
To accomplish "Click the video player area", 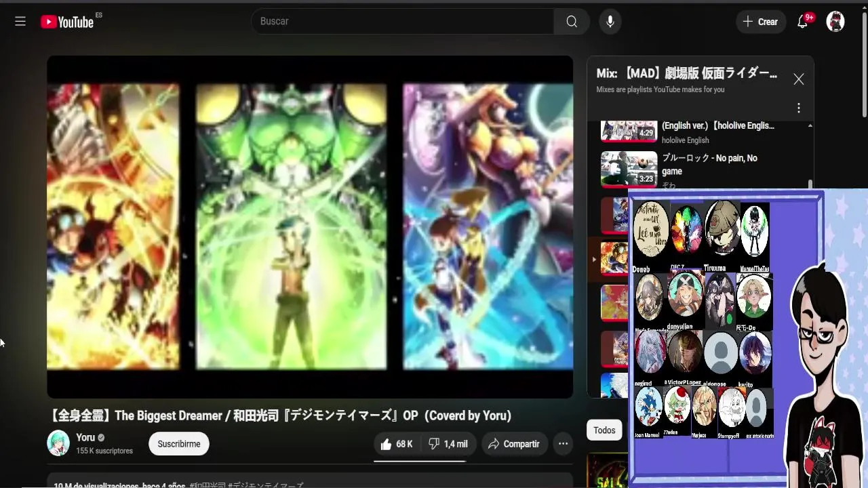I will [310, 226].
